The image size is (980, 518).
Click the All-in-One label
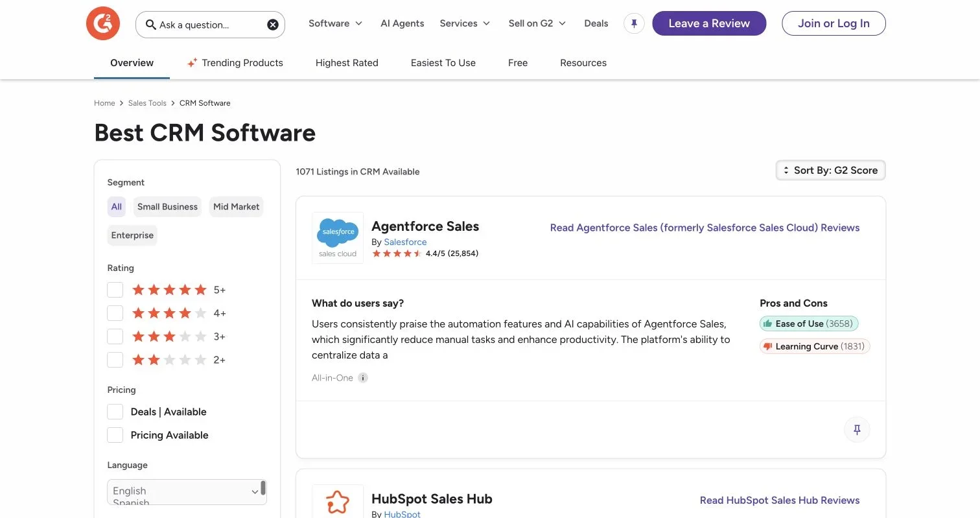click(332, 378)
